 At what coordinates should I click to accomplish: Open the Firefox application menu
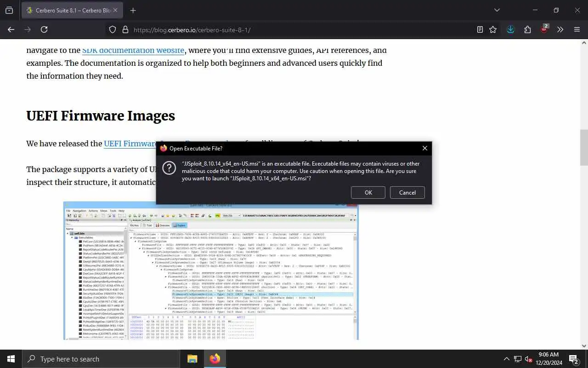tap(577, 29)
